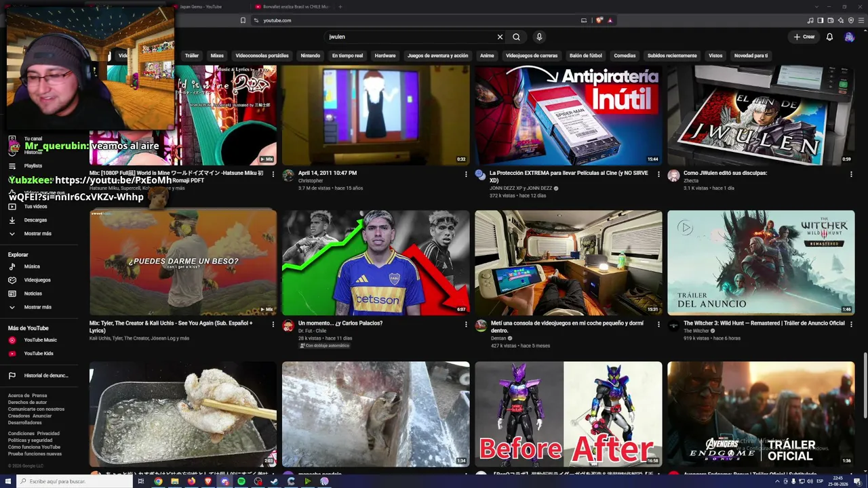The height and width of the screenshot is (488, 868).
Task: Click the Crear button
Action: pos(804,37)
